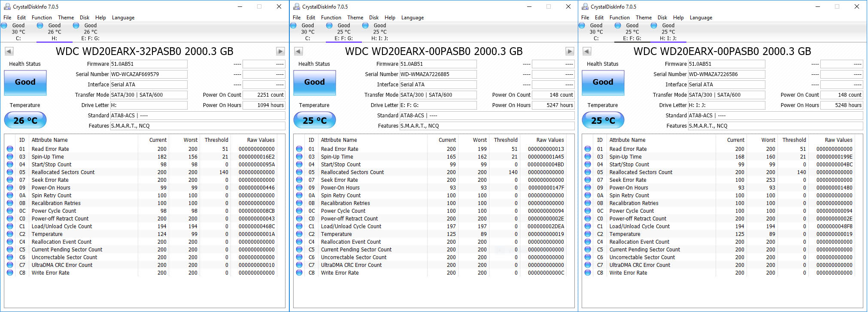Click Load/Unload Cycle Count orb in middle window

[x=299, y=226]
